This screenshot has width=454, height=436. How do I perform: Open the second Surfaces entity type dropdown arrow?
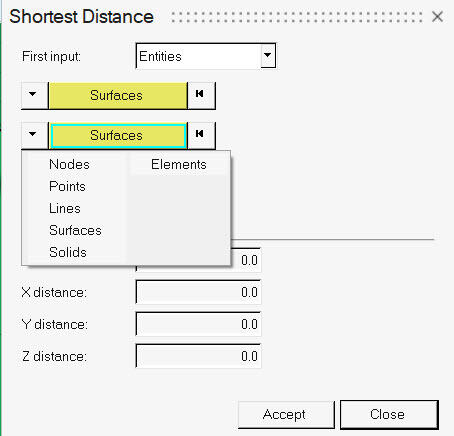click(x=34, y=135)
